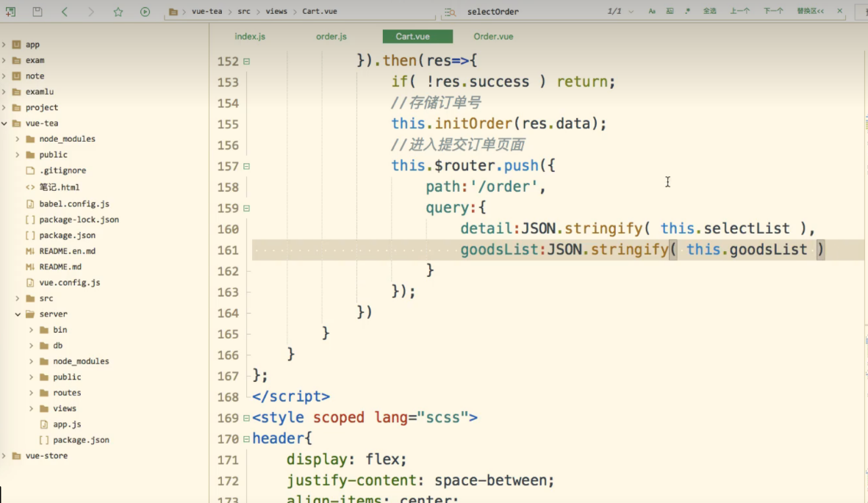Click the save file icon

tap(37, 11)
